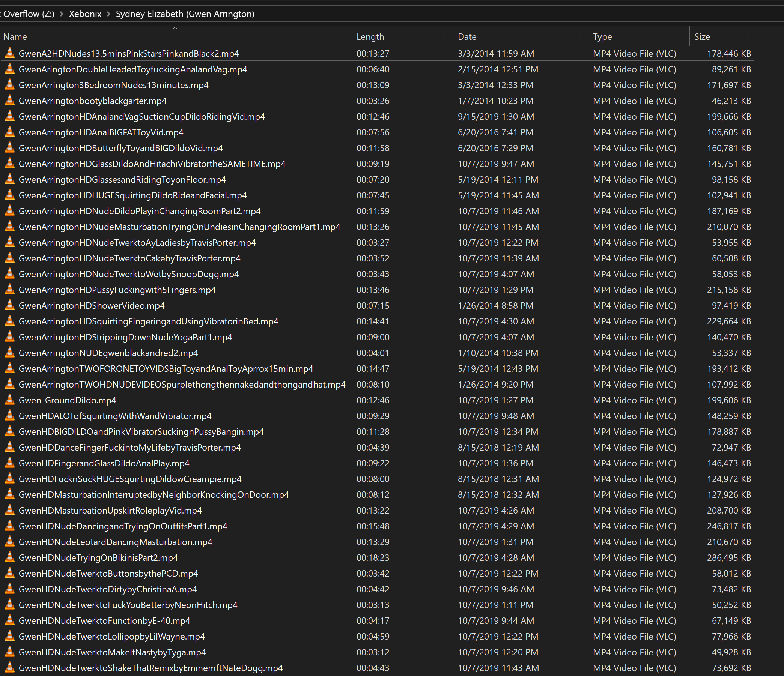Click the date 1/10/2014 10:38 PM
Image resolution: width=784 pixels, height=676 pixels.
(x=498, y=353)
